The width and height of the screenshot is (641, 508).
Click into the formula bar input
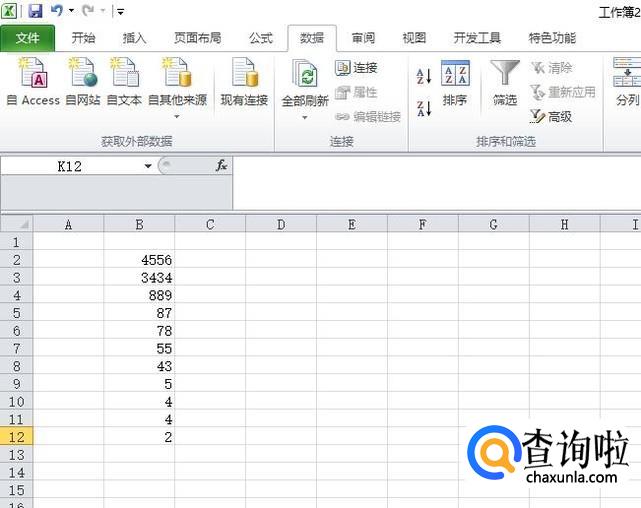[x=437, y=183]
